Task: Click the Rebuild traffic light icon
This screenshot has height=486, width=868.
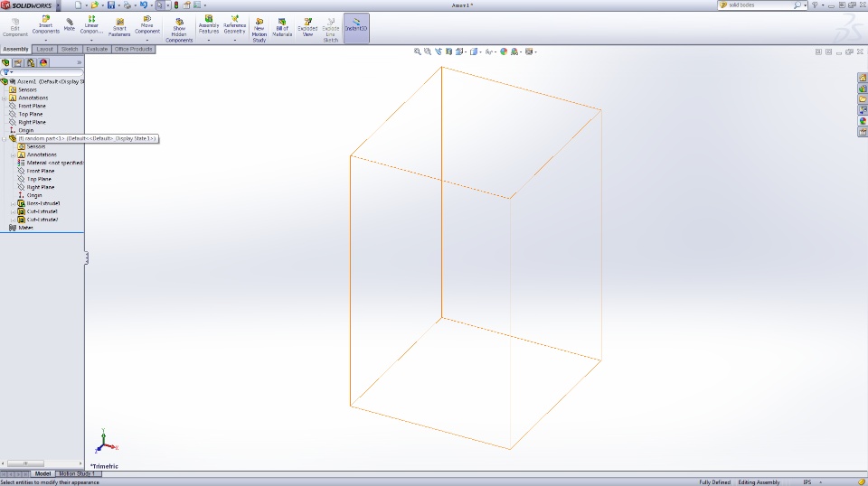Action: (176, 5)
